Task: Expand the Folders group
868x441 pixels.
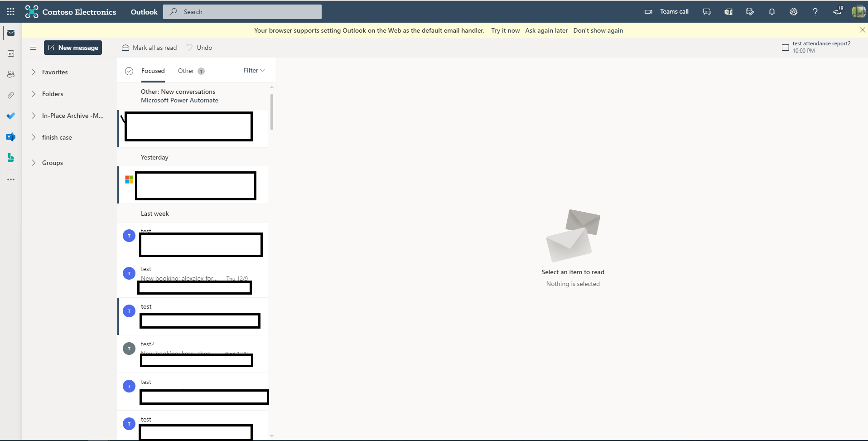Action: click(34, 94)
